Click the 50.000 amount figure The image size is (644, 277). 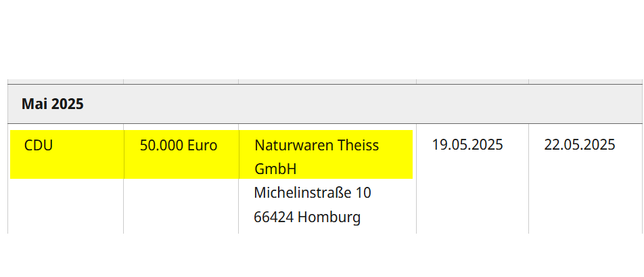(x=162, y=146)
